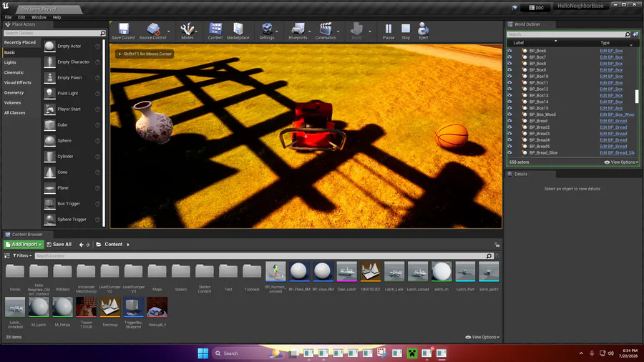Click the Build toolbar icon
644x362 pixels.
356,29
